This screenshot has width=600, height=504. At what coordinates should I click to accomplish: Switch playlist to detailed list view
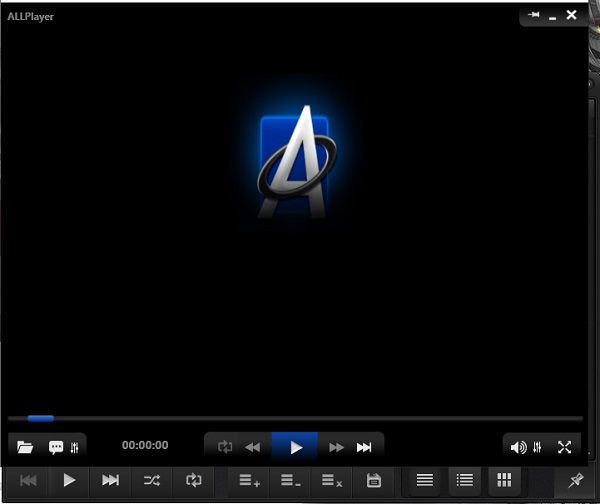pyautogui.click(x=465, y=480)
